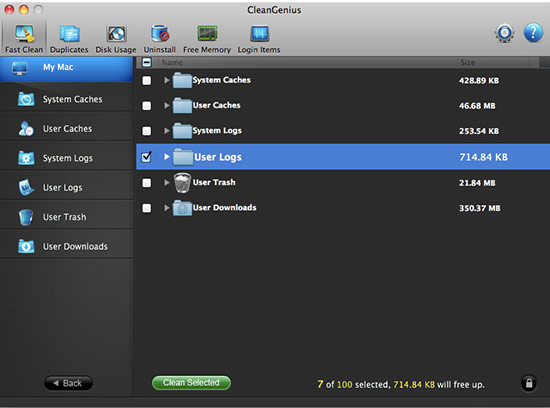Screen dimensions: 550x408
Task: Select System Logs label in the sidebar
Action: coord(68,159)
